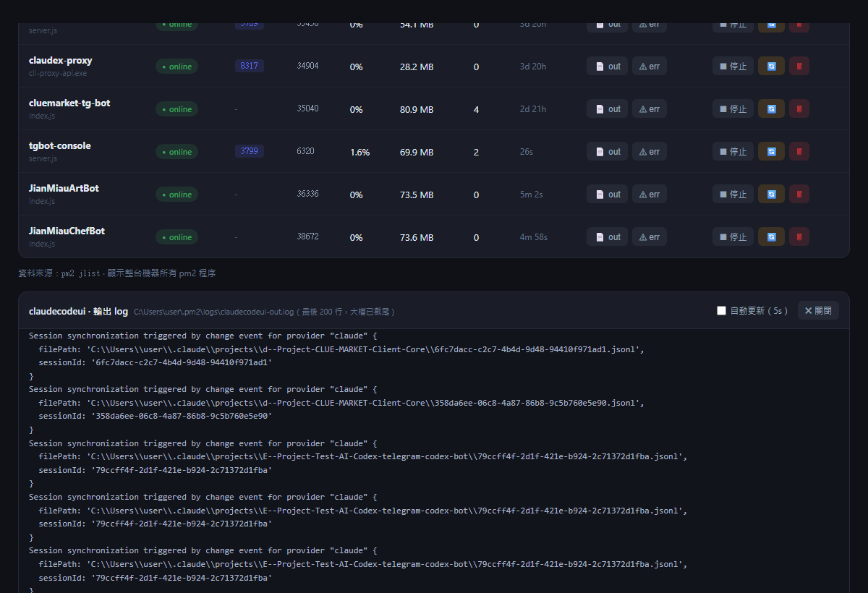Stop the tgbot-console process
Screen dimensions: 868x593
tap(733, 152)
